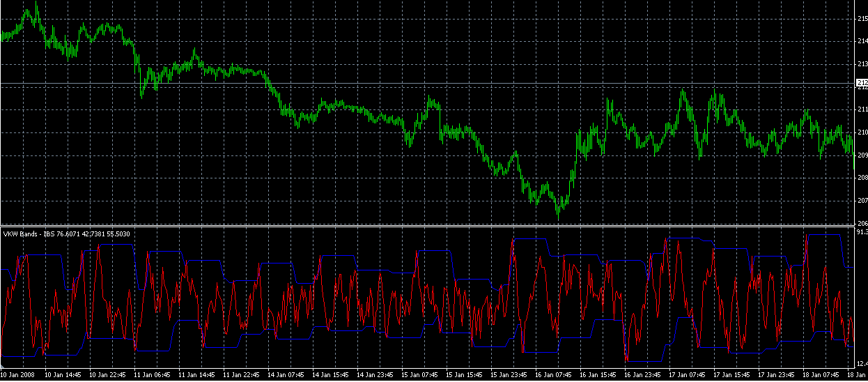Click the 17 Jan 15:45 time label
868x382 pixels.
click(x=732, y=375)
